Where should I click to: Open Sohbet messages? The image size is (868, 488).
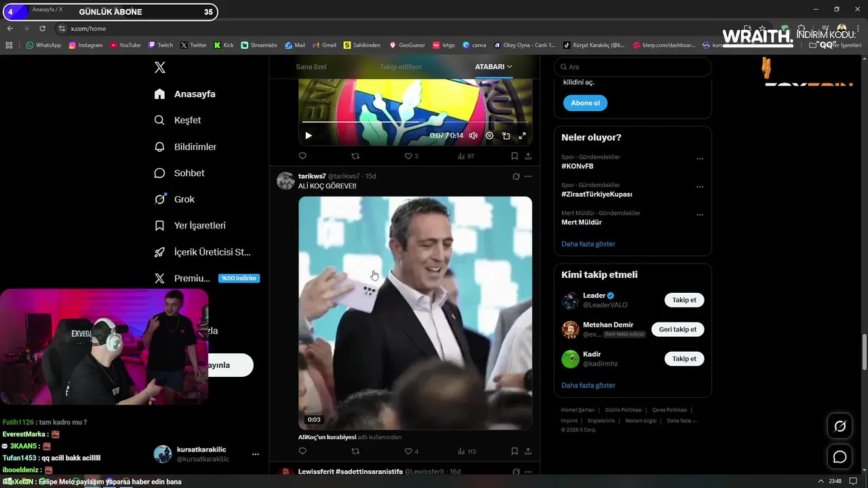coord(179,173)
